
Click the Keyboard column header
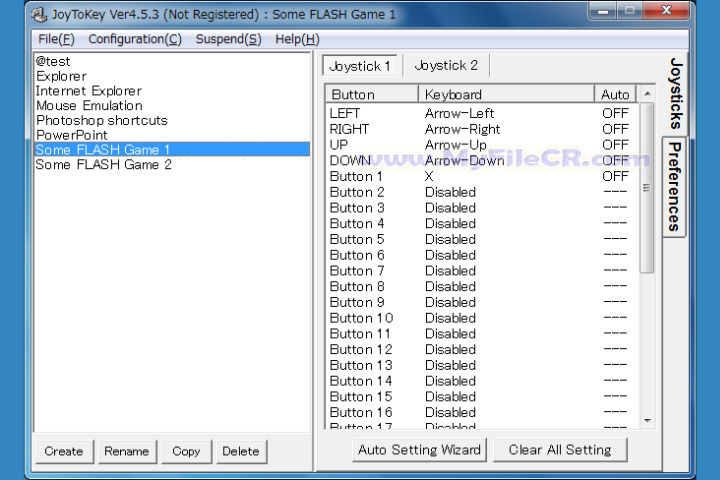(x=506, y=94)
